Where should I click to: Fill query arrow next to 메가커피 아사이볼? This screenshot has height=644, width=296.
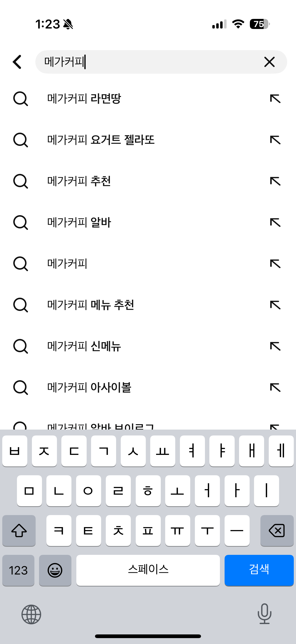pos(275,388)
